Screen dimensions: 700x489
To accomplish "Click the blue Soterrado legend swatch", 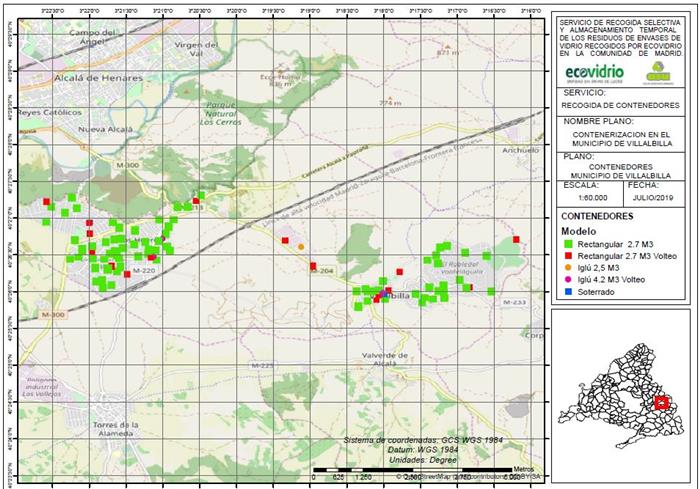I will click(x=567, y=292).
